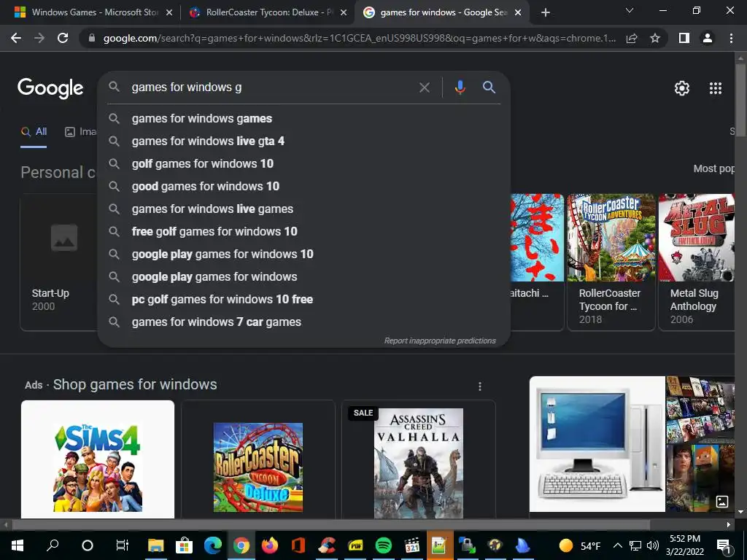Image resolution: width=747 pixels, height=560 pixels.
Task: Open Microsoft Edge from taskbar
Action: (213, 545)
